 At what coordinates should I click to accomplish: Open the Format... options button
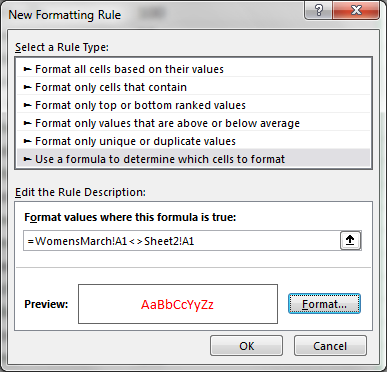[x=324, y=304]
